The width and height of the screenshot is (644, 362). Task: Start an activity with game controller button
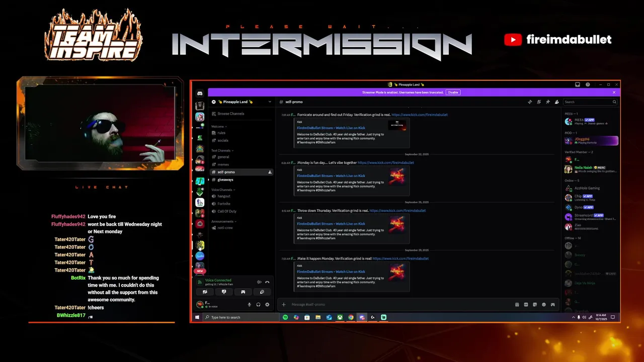243,292
